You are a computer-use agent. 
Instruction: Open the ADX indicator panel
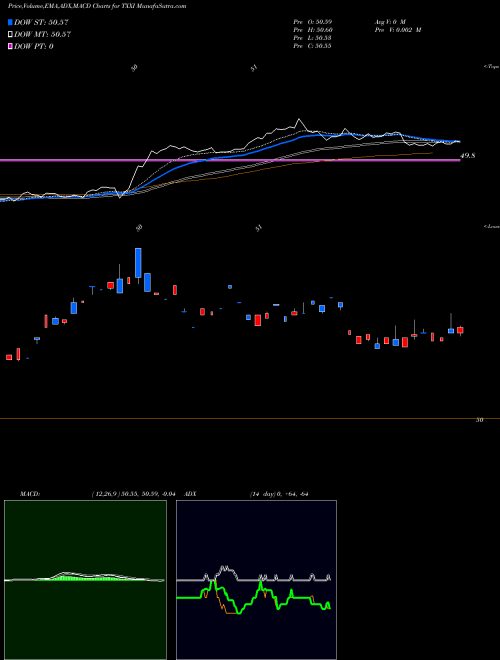(256, 580)
